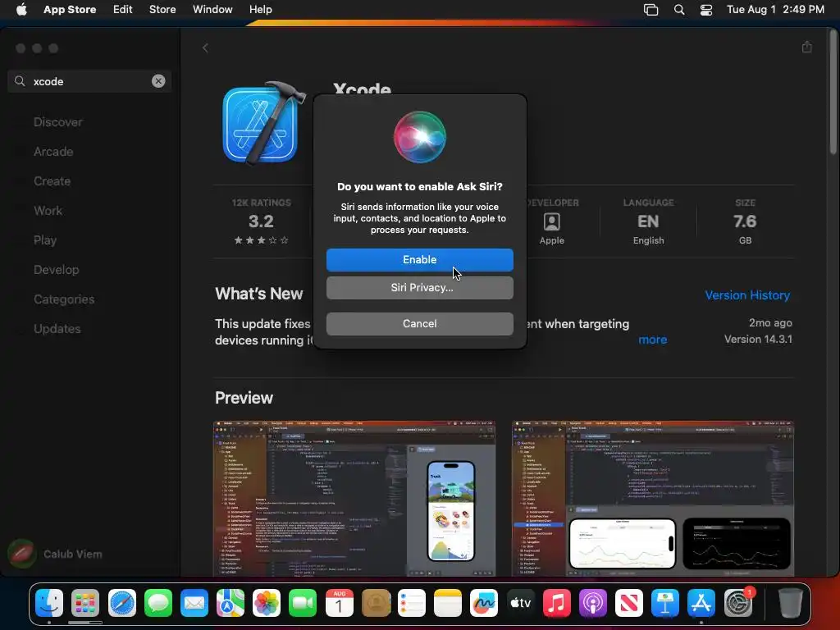Open Podcasts from the Dock
The height and width of the screenshot is (630, 840).
point(592,603)
